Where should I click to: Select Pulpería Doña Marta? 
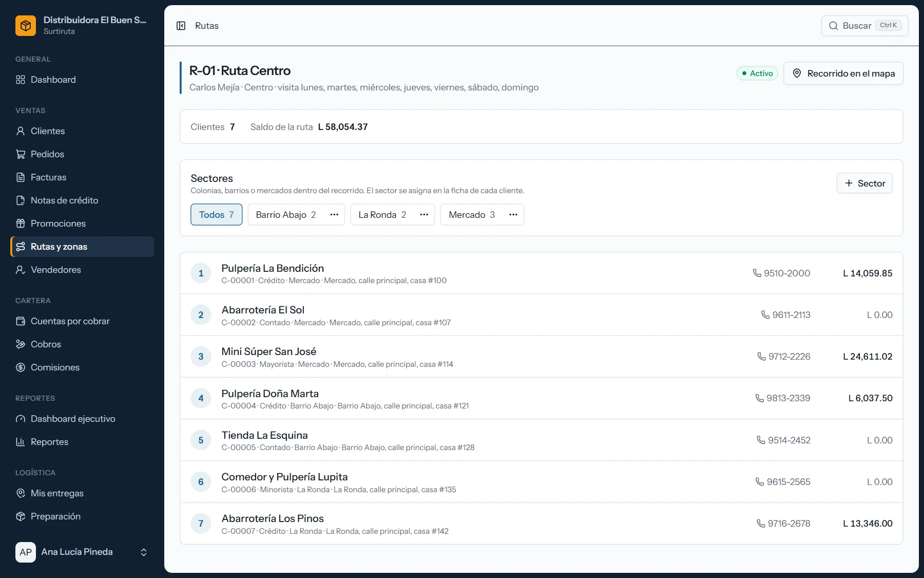pyautogui.click(x=542, y=398)
